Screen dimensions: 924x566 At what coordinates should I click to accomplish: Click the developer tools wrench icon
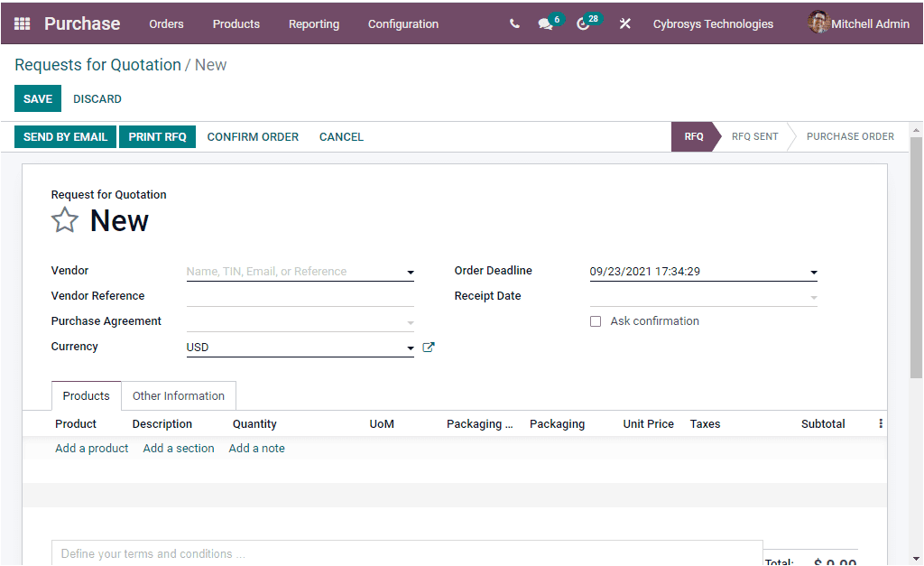click(624, 23)
